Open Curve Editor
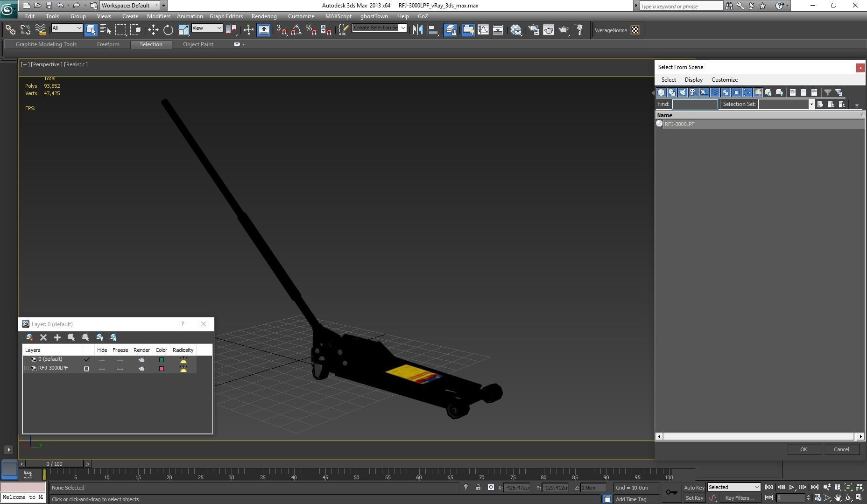 [483, 30]
